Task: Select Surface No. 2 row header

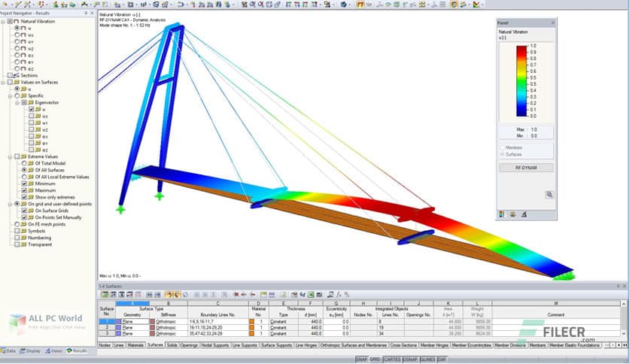Action: point(107,327)
